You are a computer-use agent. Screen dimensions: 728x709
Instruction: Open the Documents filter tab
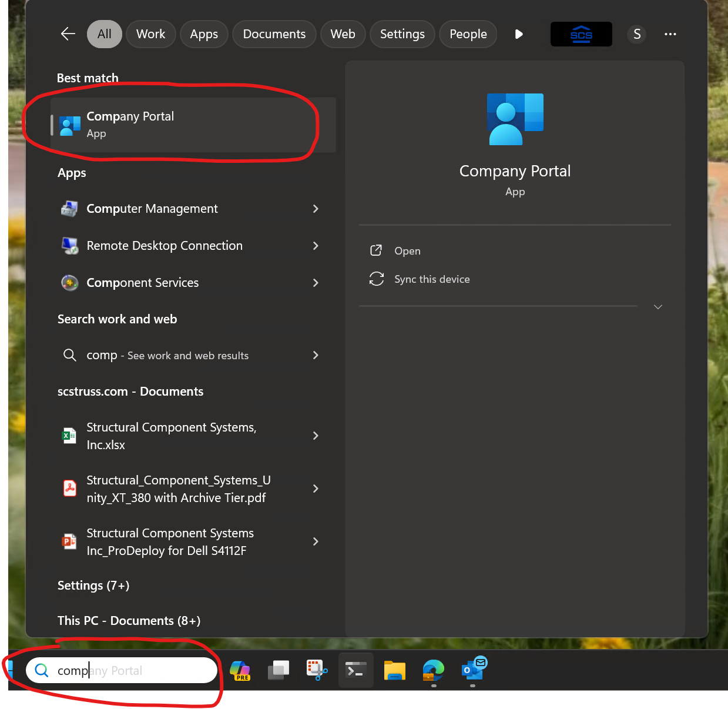point(274,34)
